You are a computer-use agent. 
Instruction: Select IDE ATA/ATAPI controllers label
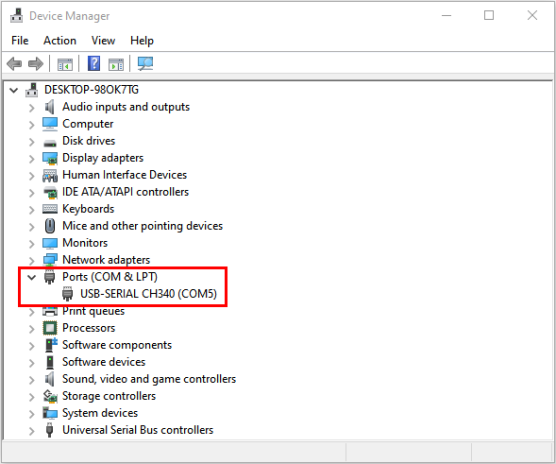(x=126, y=192)
